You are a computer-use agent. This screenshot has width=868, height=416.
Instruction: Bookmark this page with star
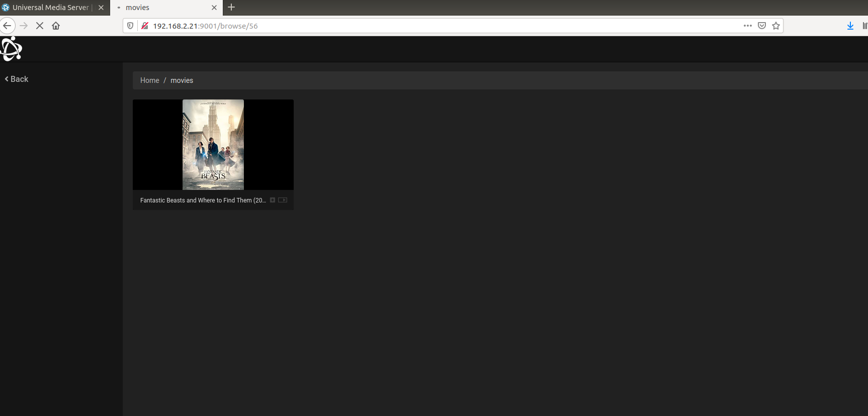(x=776, y=26)
